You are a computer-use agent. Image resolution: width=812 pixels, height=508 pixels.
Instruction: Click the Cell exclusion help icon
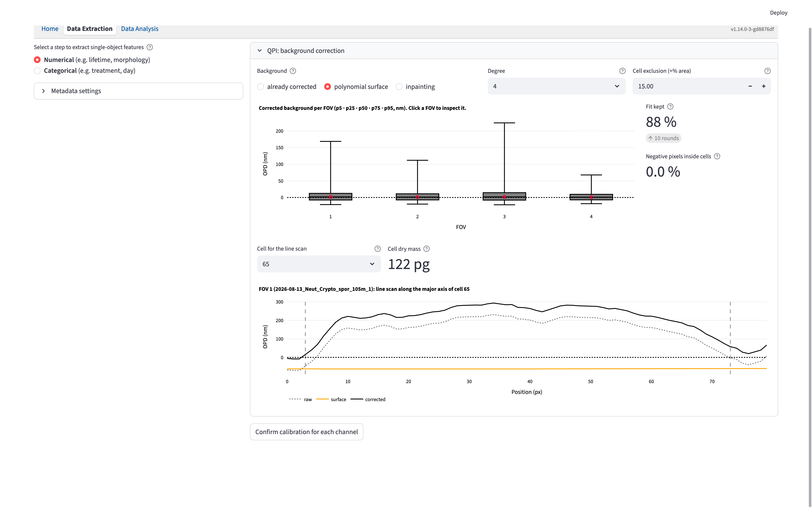(x=767, y=71)
